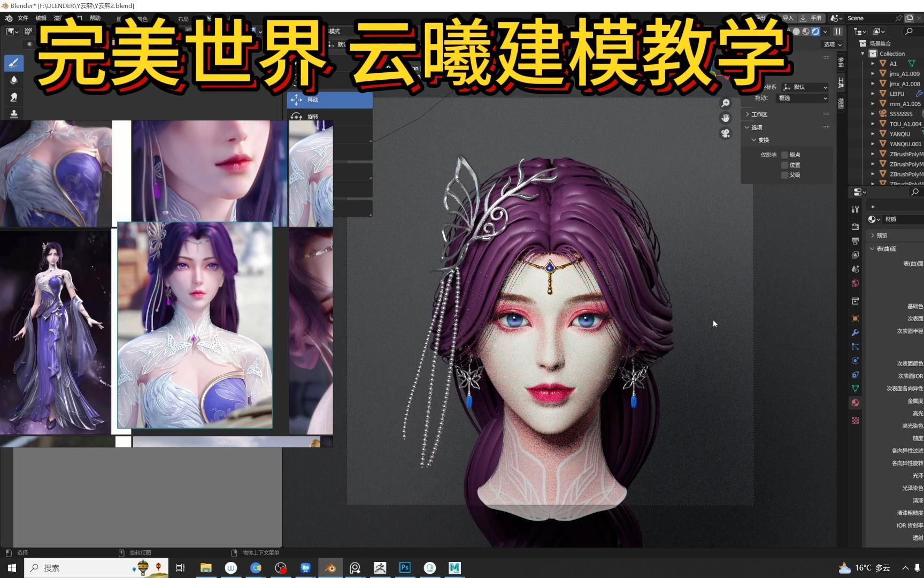Open the 默认 orientation dropdown
924x578 pixels.
(x=805, y=87)
